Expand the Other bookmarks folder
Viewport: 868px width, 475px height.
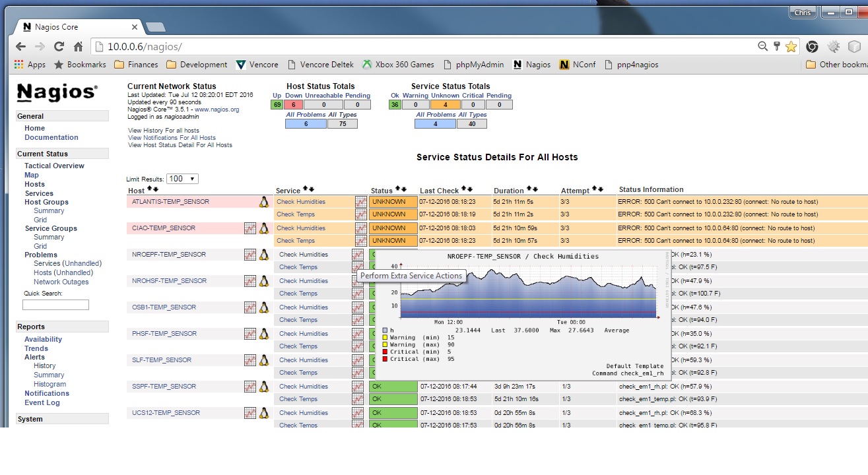(836, 65)
